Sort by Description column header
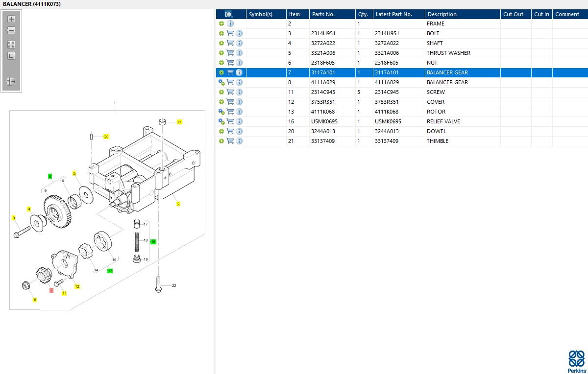Image resolution: width=588 pixels, height=374 pixels. 442,14
